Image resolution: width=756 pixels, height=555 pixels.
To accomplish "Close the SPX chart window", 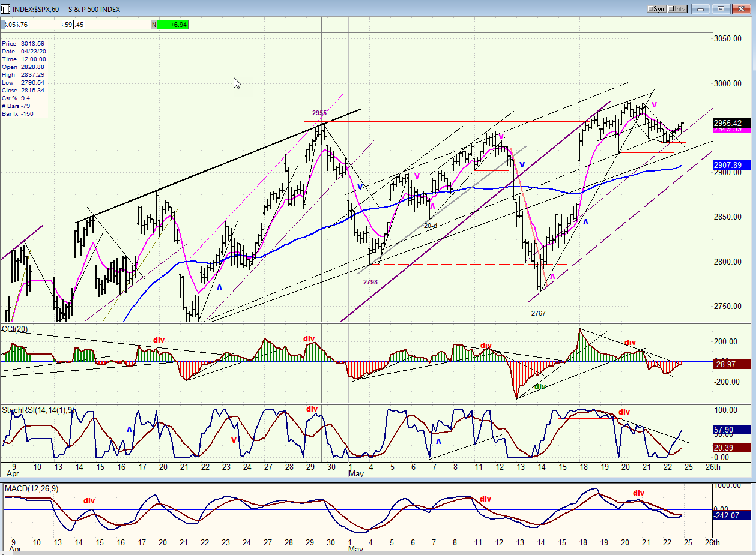I will pyautogui.click(x=742, y=9).
